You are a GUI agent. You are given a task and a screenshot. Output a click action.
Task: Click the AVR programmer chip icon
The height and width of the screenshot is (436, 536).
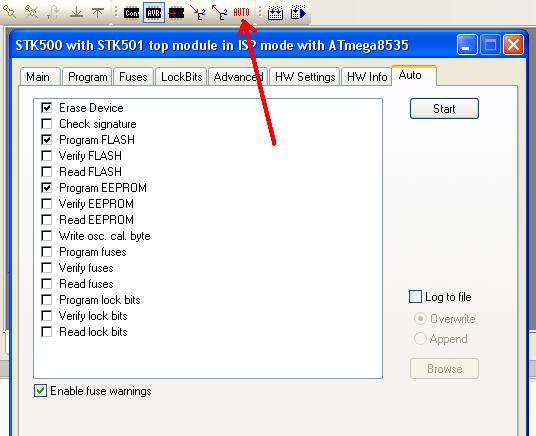point(154,13)
